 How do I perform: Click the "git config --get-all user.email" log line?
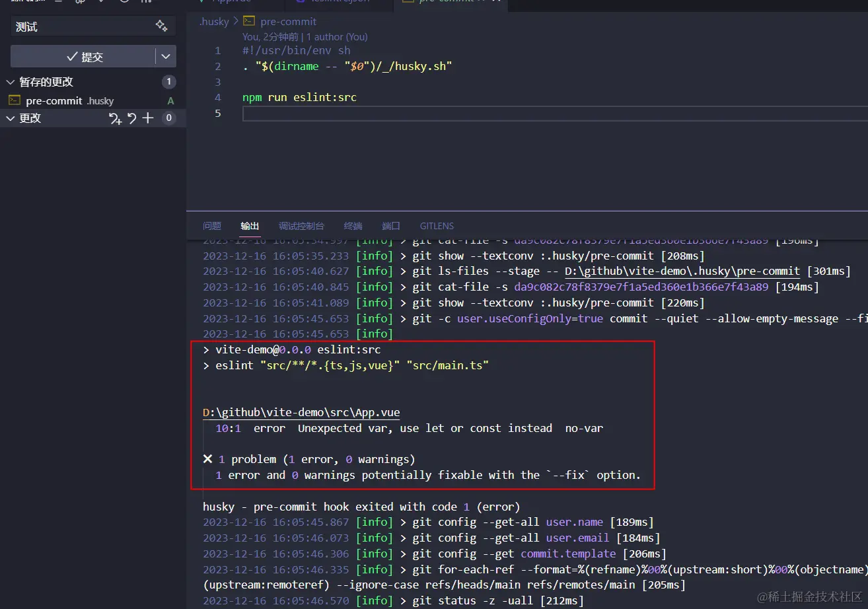[x=431, y=538]
